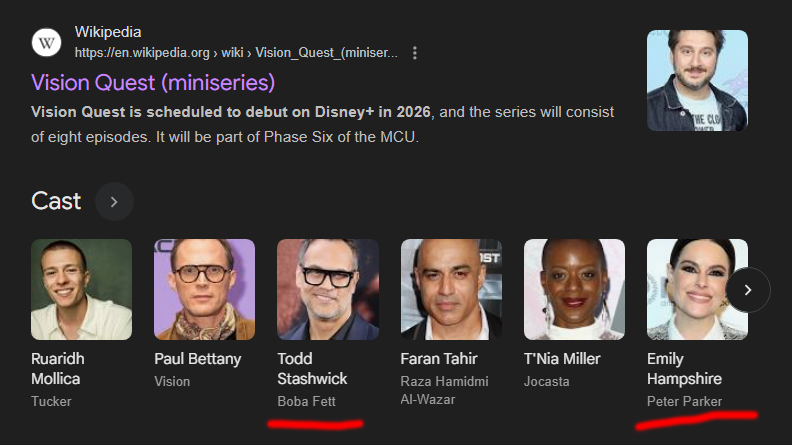
Task: Open the three-dot menu beside the URL
Action: (x=415, y=53)
